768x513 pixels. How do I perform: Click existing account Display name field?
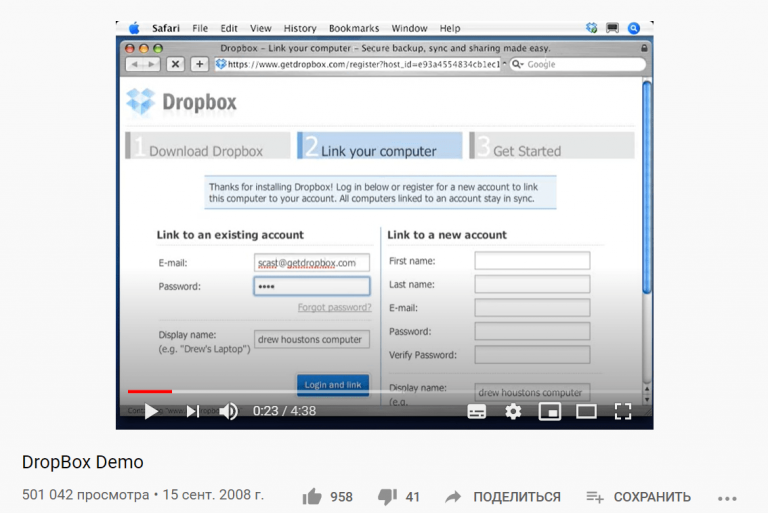coord(312,339)
